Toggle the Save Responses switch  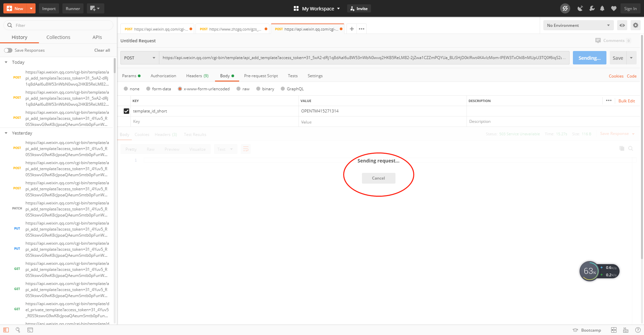8,50
